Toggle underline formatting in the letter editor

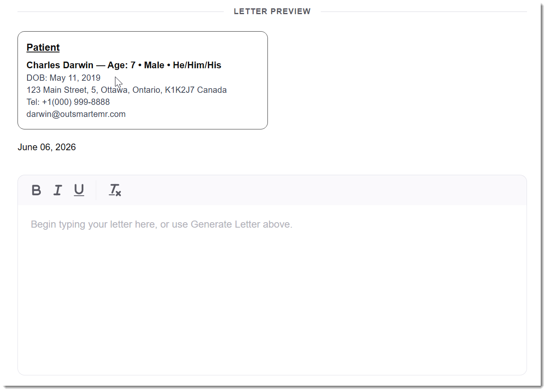(x=79, y=190)
